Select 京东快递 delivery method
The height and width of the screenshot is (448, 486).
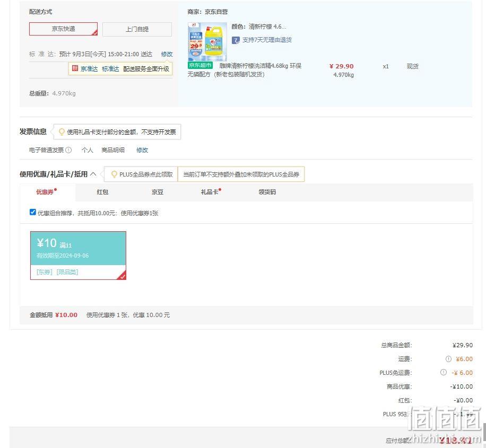[x=63, y=29]
